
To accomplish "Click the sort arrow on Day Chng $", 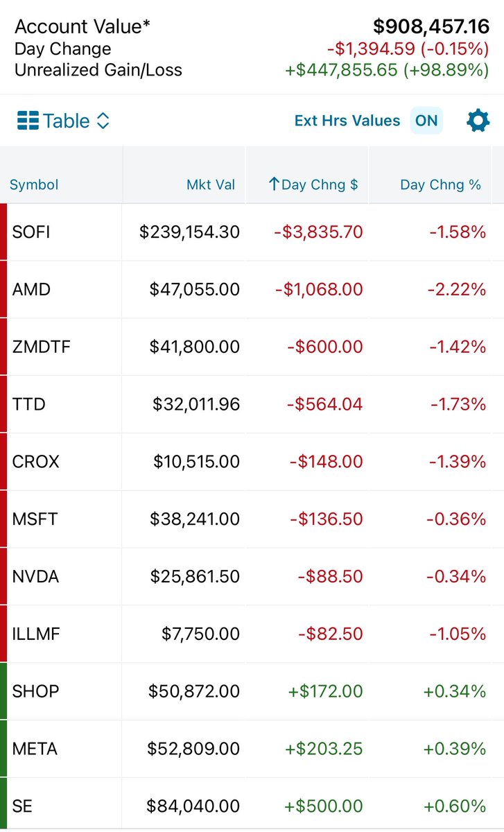I will [273, 184].
